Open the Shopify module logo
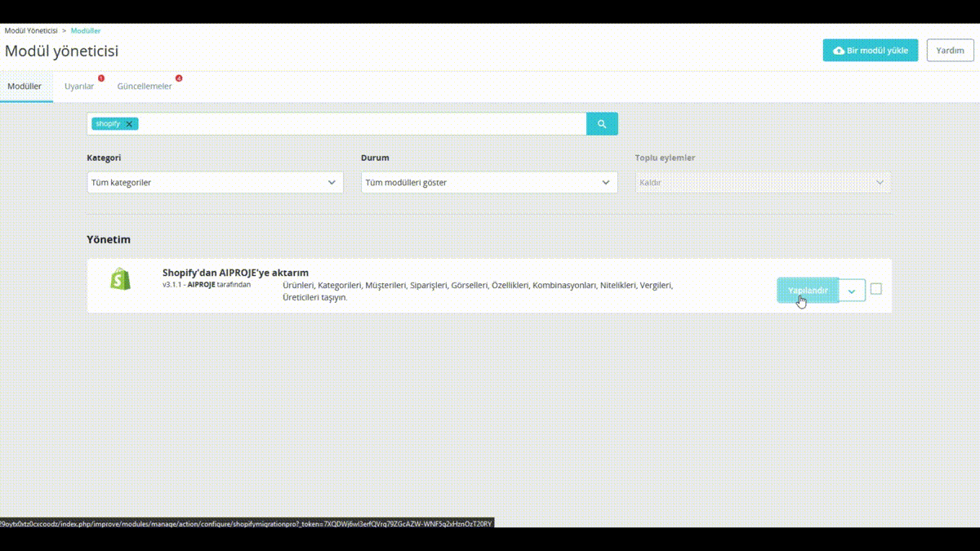Screen dimensions: 980x551 (x=121, y=279)
